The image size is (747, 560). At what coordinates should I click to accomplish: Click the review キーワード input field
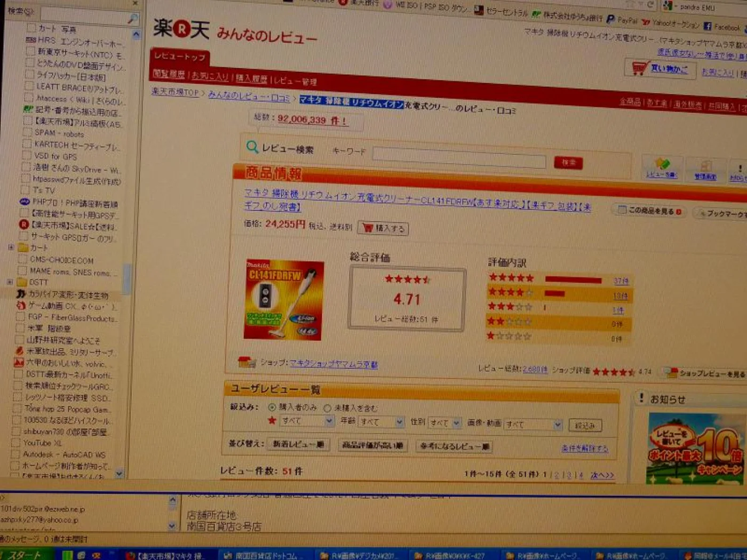pos(459,158)
